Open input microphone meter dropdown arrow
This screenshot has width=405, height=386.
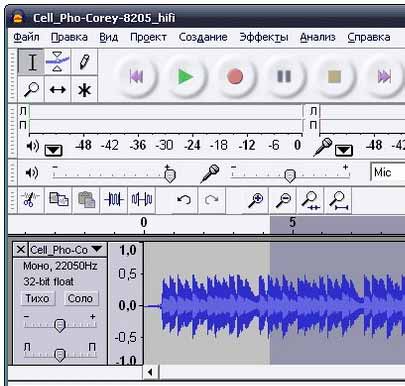(344, 150)
